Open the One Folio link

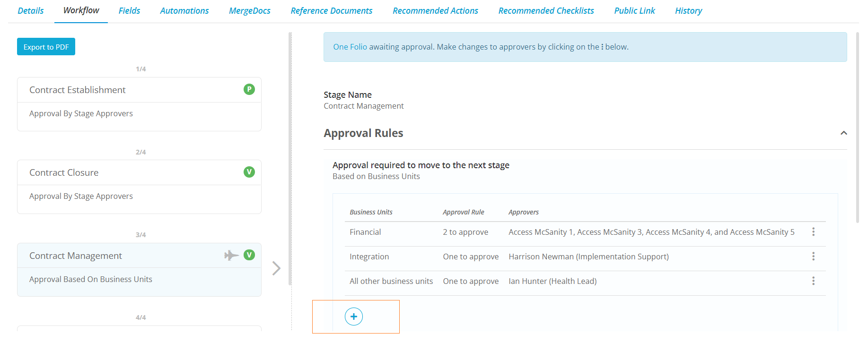(350, 47)
